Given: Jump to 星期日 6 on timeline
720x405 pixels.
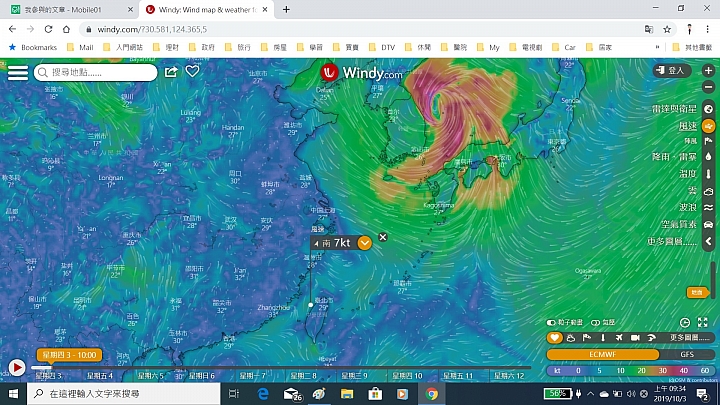Looking at the screenshot, I should tap(202, 376).
